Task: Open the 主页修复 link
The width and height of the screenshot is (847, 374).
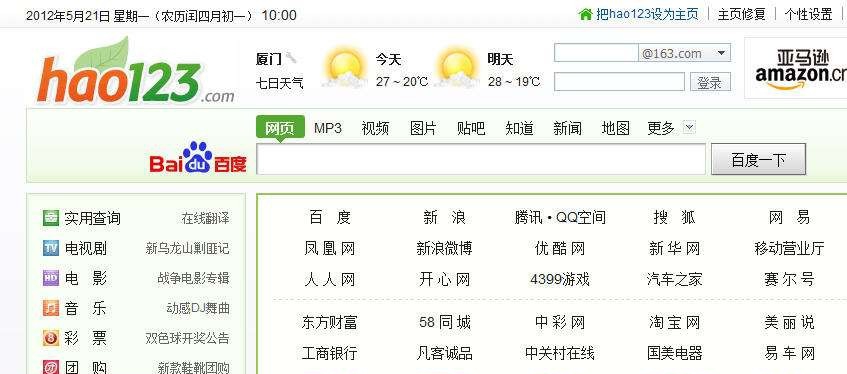Action: [x=742, y=15]
